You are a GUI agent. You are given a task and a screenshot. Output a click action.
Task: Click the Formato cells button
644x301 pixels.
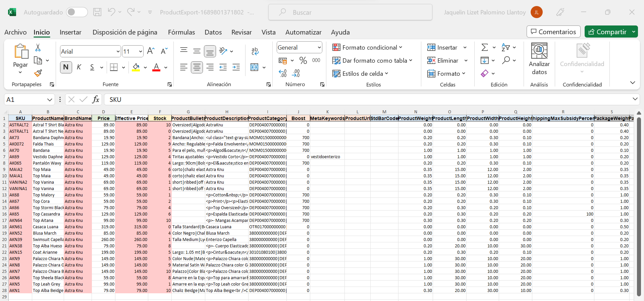coord(446,73)
